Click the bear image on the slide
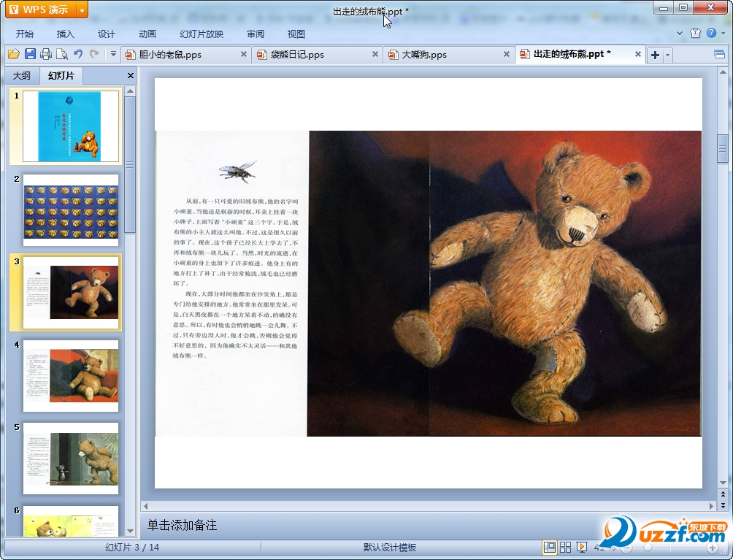 coord(504,283)
